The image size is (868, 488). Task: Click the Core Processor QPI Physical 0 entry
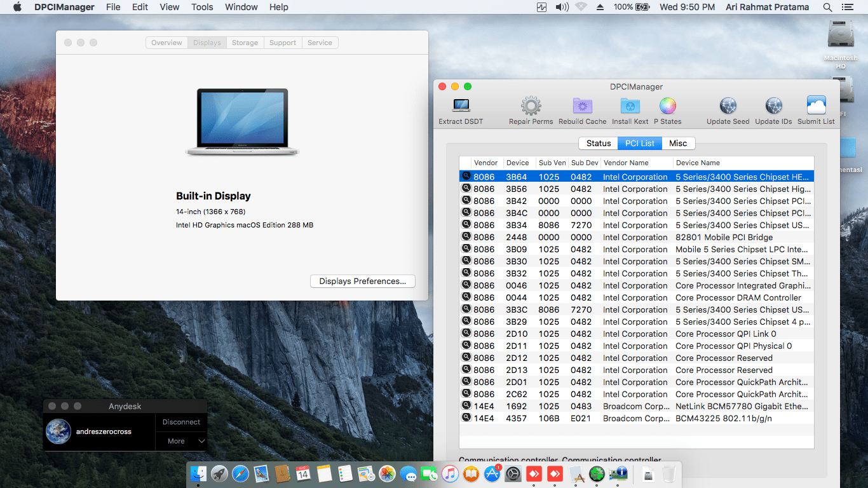pos(733,346)
